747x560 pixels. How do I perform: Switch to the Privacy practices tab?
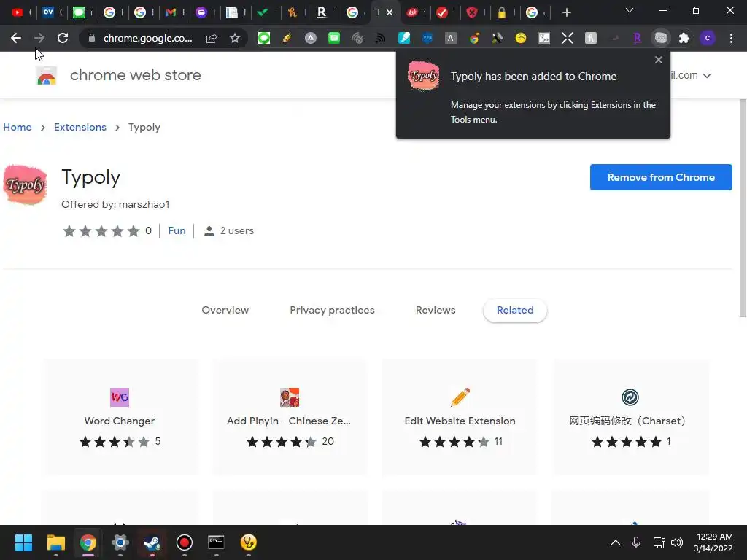point(332,310)
